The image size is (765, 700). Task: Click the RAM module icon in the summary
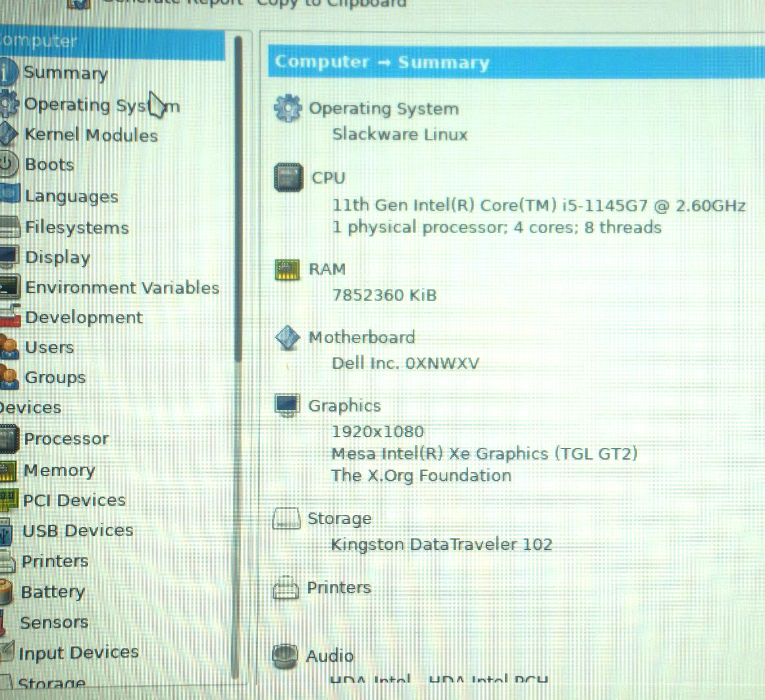click(287, 269)
